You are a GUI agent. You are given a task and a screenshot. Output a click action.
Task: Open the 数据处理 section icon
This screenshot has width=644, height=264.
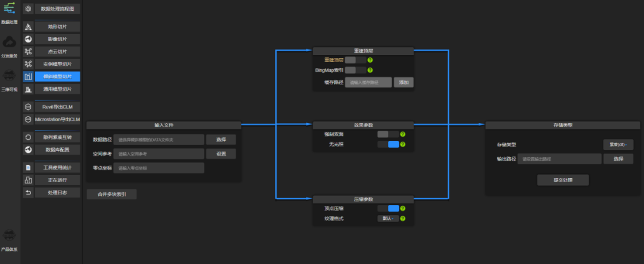coord(10,8)
